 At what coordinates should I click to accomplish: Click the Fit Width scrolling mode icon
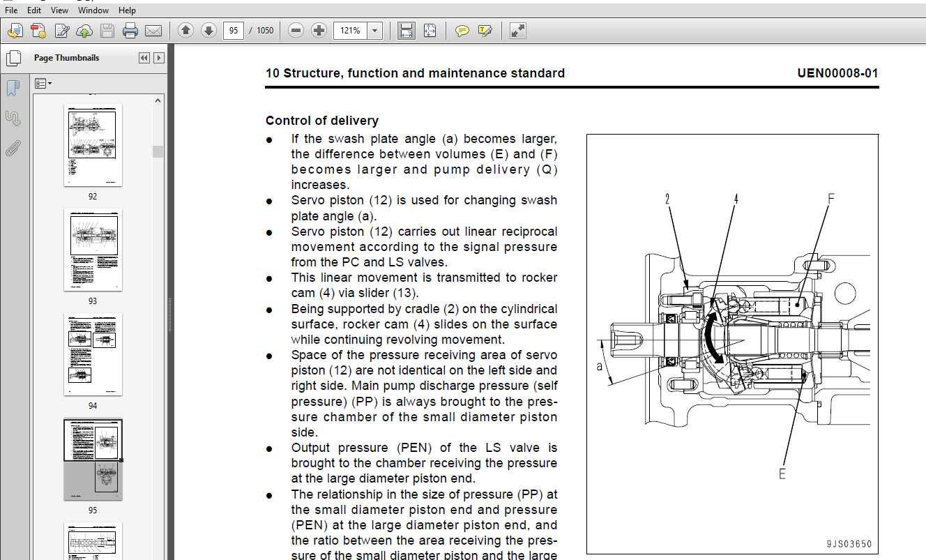(x=407, y=31)
